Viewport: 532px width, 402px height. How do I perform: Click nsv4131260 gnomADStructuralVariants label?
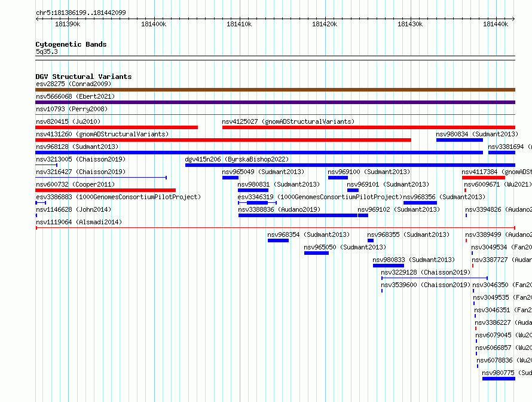(102, 134)
